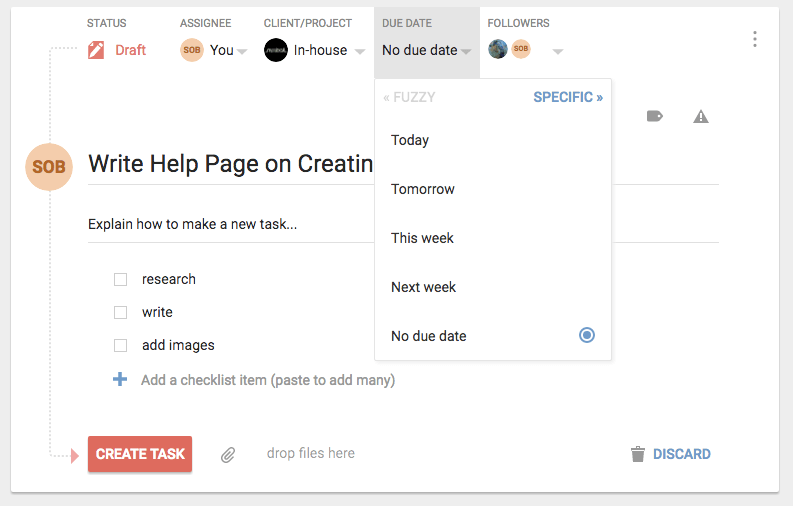Select the No due date radio button
The width and height of the screenshot is (793, 506).
pyautogui.click(x=587, y=335)
